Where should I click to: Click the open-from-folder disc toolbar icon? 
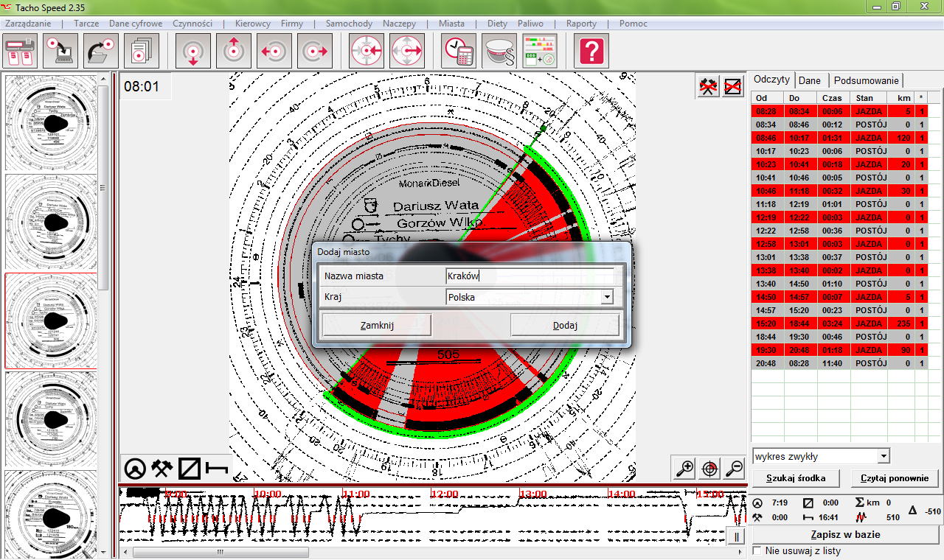click(x=101, y=52)
